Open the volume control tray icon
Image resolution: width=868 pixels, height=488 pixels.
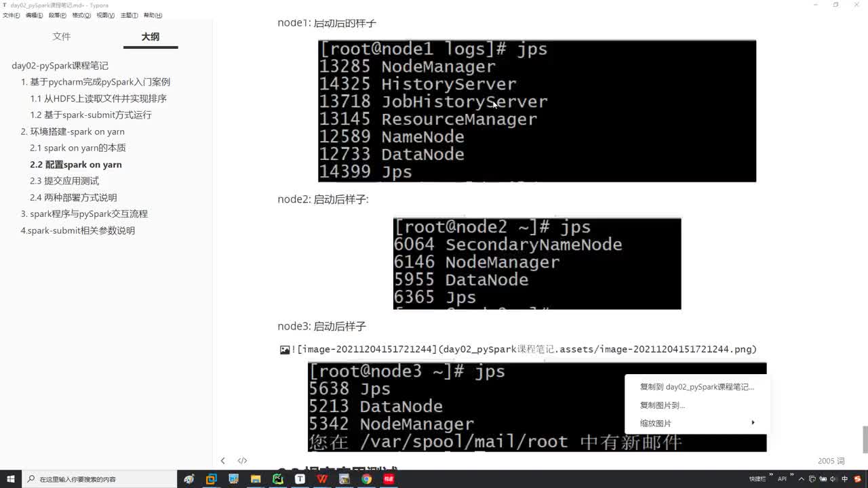pos(832,479)
